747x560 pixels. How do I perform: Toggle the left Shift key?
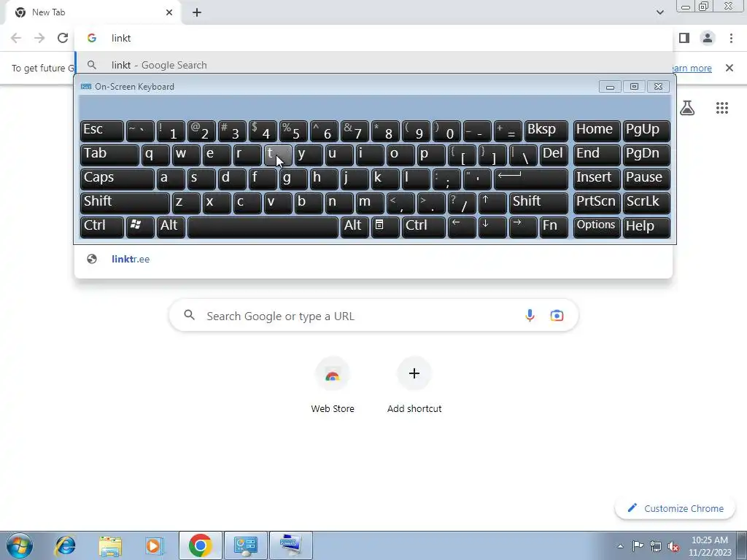(x=125, y=202)
